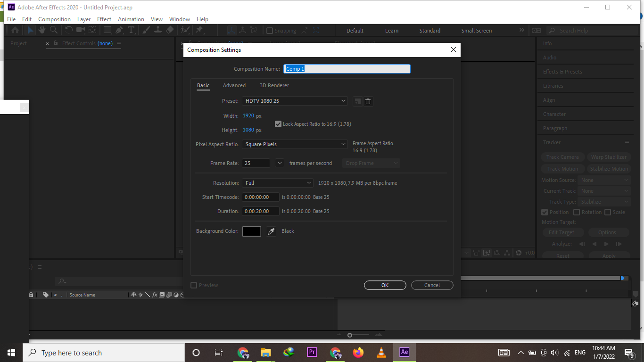This screenshot has width=644, height=362.
Task: Open frame rate arrow dropdown
Action: tap(280, 163)
